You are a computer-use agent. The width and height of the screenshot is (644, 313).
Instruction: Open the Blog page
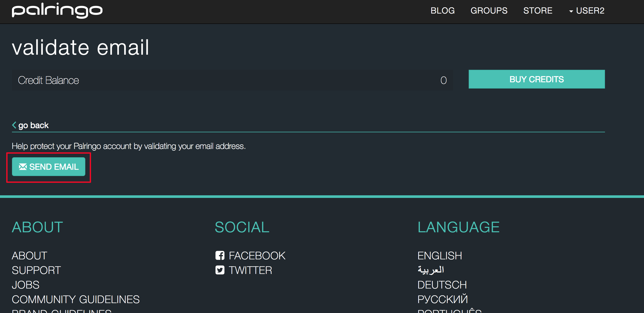point(443,11)
